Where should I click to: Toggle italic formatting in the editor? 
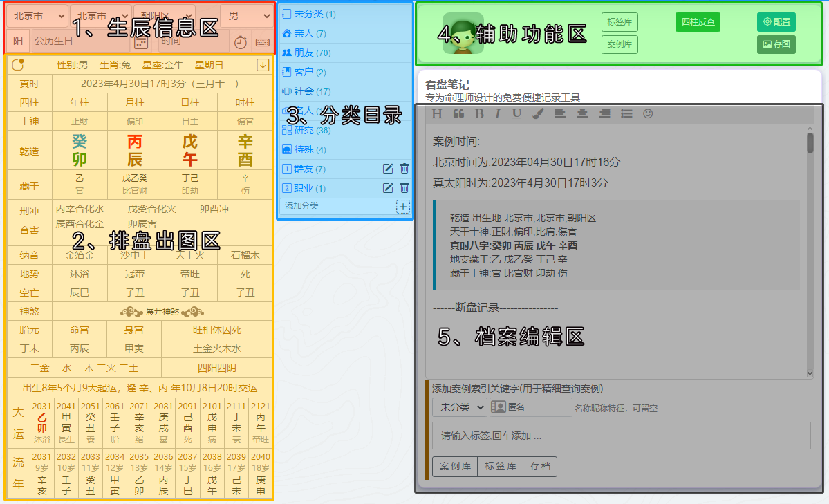497,114
